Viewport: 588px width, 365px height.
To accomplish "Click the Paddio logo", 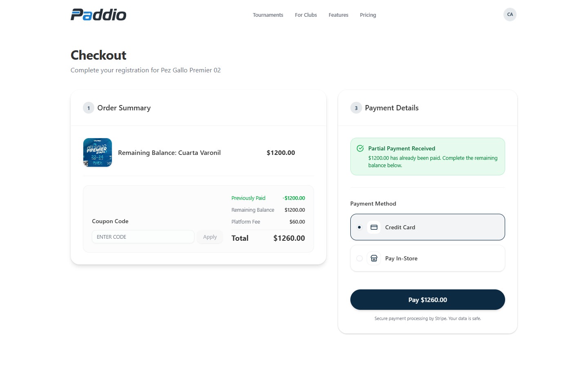I will coord(98,15).
